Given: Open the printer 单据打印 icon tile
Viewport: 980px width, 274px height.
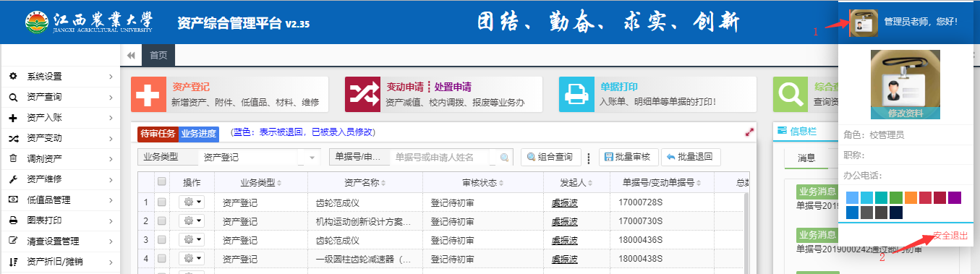Looking at the screenshot, I should (576, 95).
